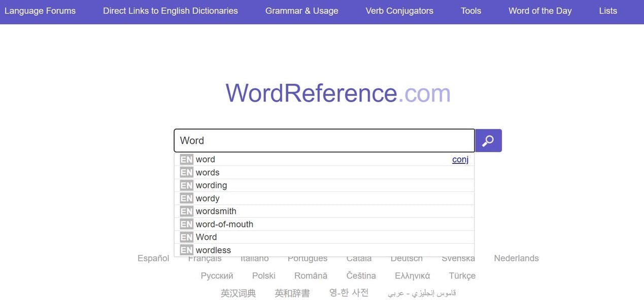Open the conj link for word

pos(460,159)
